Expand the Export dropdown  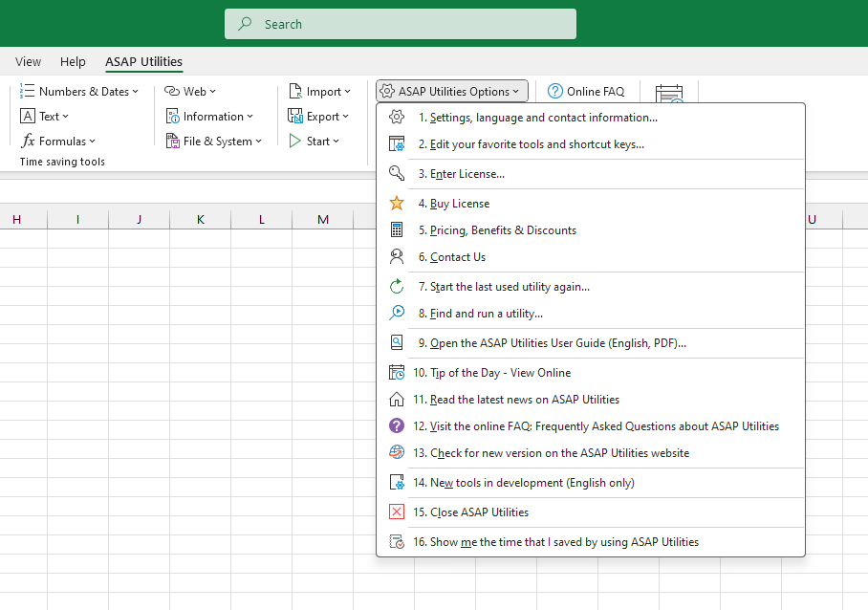click(318, 117)
